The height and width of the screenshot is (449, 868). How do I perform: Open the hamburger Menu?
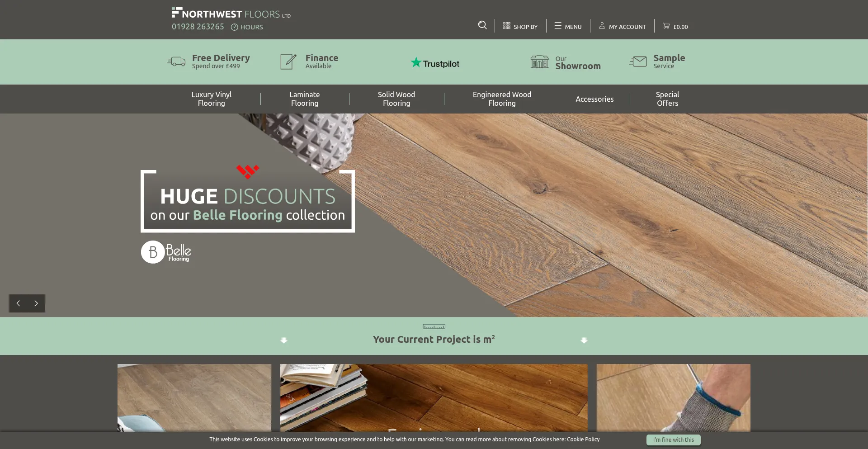pos(568,26)
